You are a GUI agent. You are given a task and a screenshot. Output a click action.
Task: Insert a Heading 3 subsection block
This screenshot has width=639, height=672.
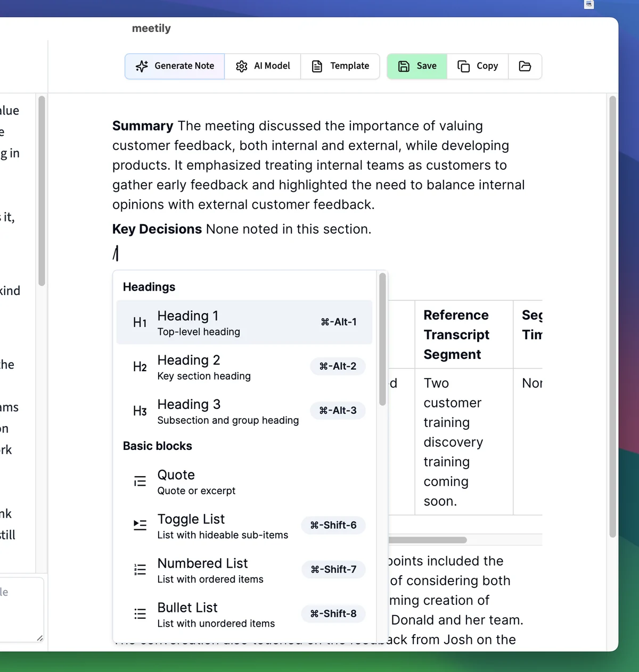click(244, 411)
